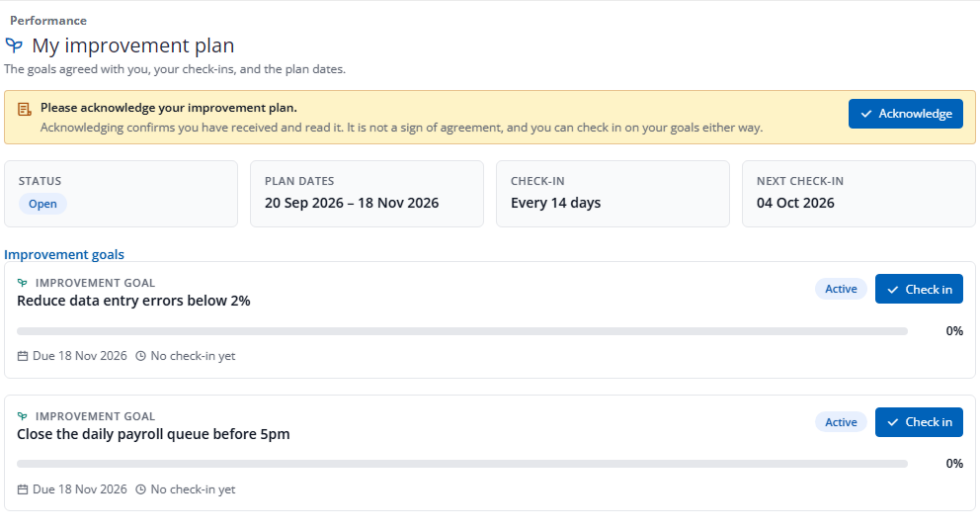Click the Active badge on the payroll queue goal

point(841,422)
